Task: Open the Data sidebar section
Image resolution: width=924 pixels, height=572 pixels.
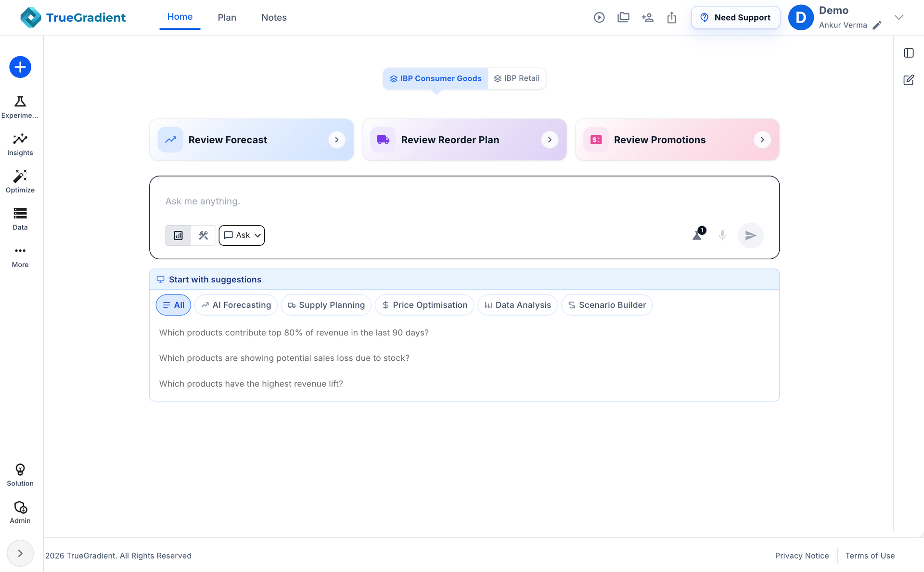Action: [20, 219]
